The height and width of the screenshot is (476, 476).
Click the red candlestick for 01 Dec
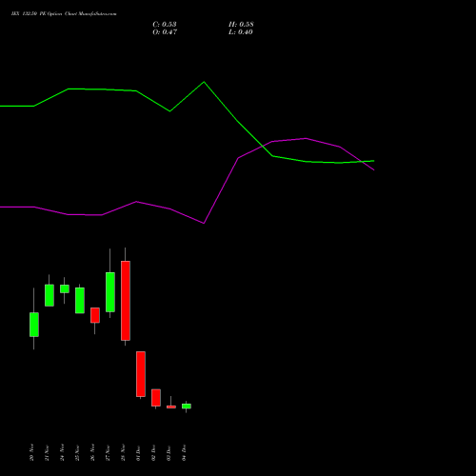coord(141,374)
